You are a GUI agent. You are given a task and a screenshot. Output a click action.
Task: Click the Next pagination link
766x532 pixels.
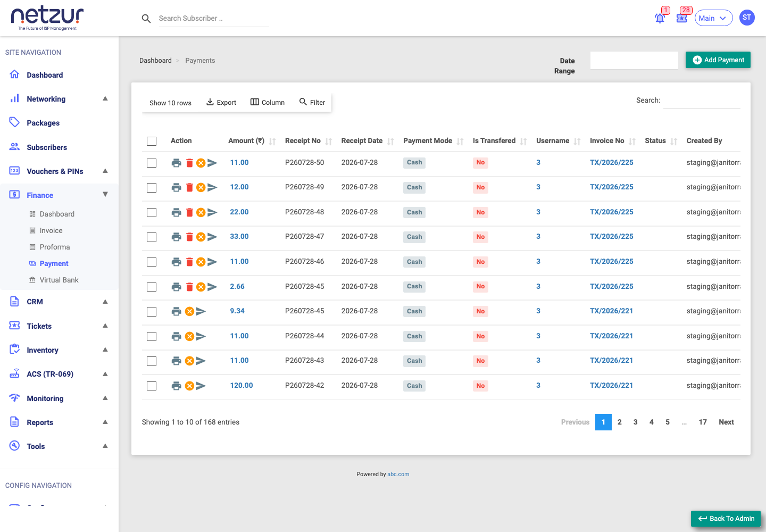coord(726,422)
